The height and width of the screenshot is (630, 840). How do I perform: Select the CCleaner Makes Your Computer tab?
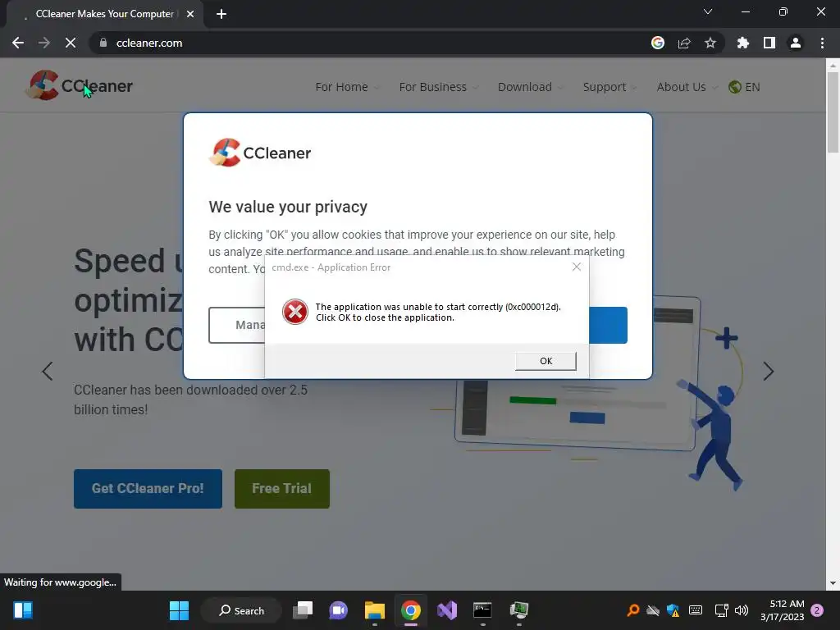[105, 14]
